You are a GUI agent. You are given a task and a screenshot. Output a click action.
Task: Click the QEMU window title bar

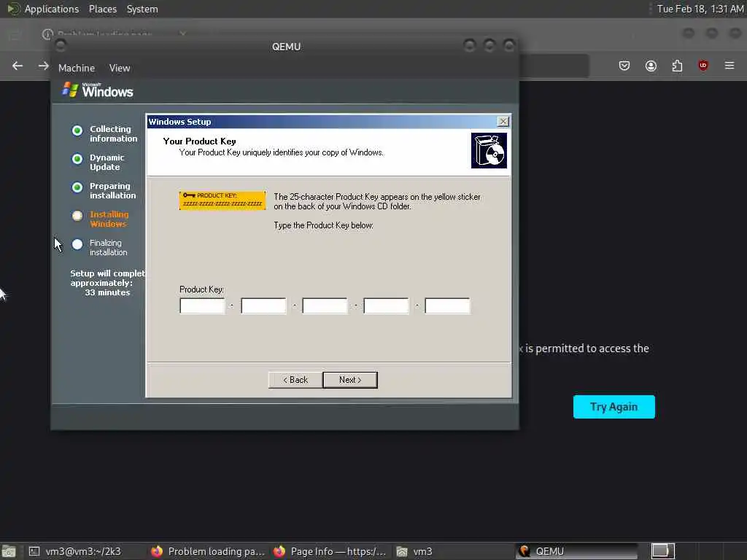click(x=286, y=47)
